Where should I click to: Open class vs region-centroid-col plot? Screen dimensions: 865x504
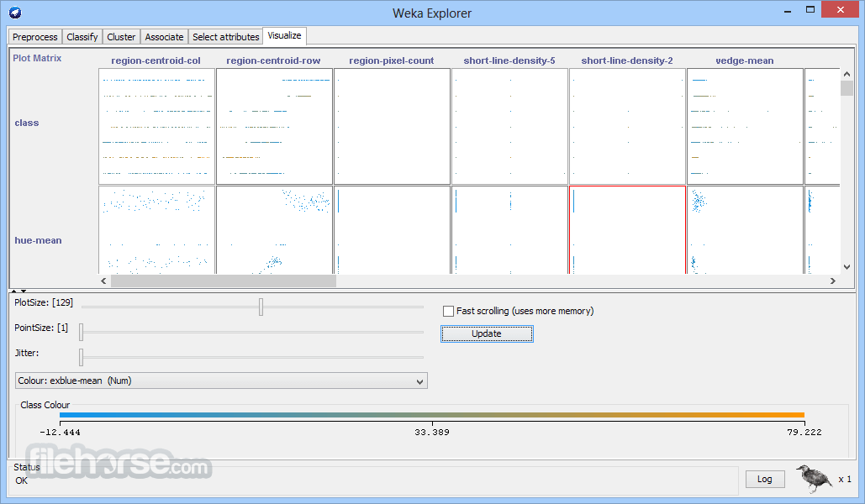[156, 126]
